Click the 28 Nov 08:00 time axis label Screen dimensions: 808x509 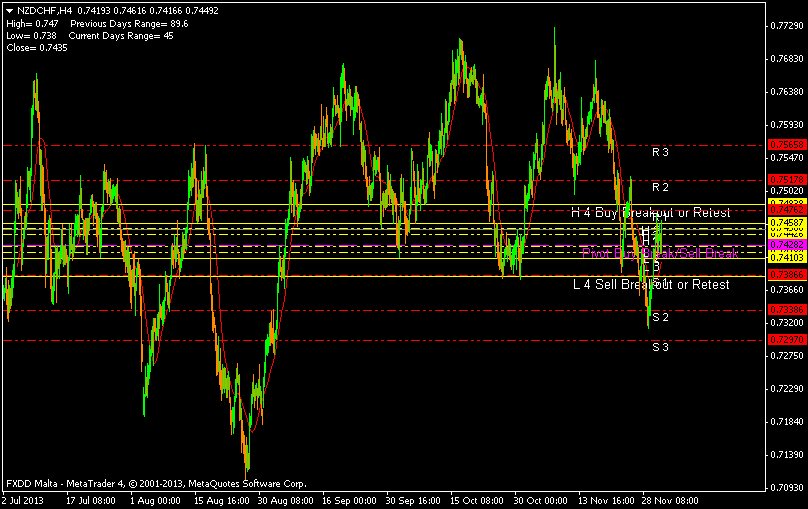(669, 499)
